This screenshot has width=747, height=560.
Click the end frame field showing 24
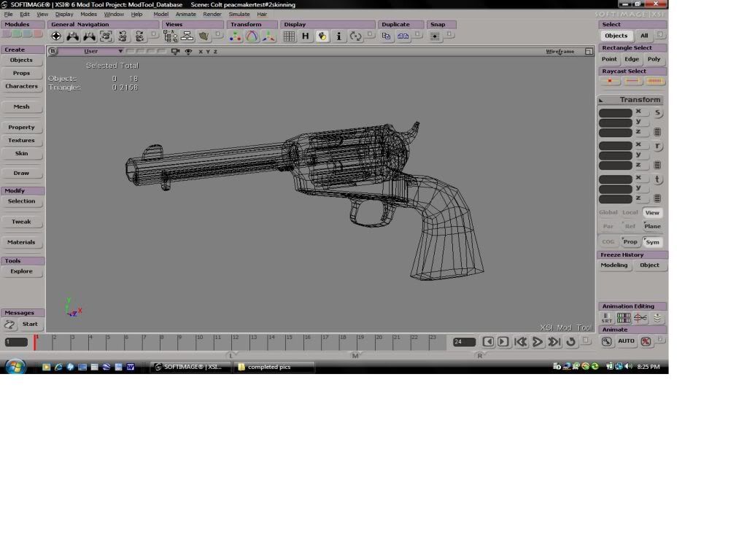point(464,342)
